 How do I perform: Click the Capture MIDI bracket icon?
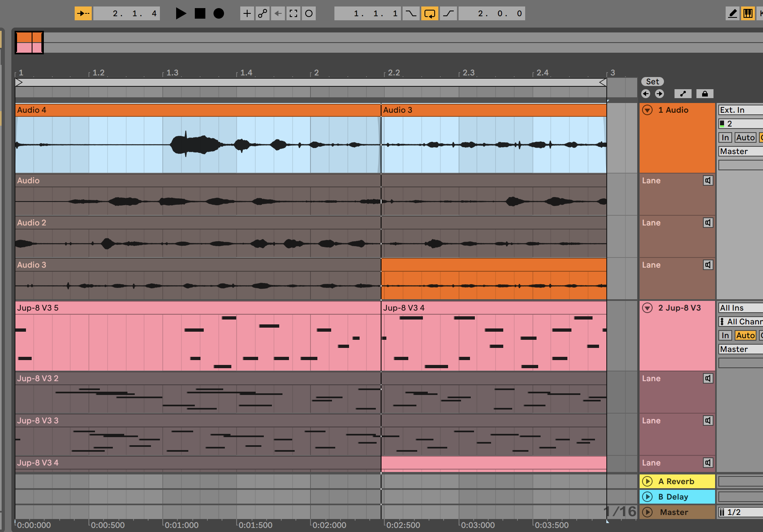(293, 13)
